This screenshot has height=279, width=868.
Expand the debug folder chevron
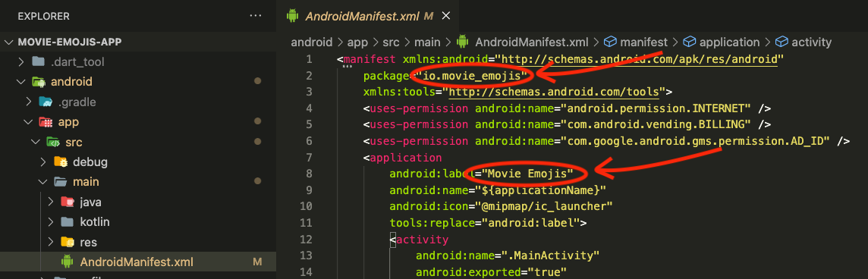[x=43, y=162]
